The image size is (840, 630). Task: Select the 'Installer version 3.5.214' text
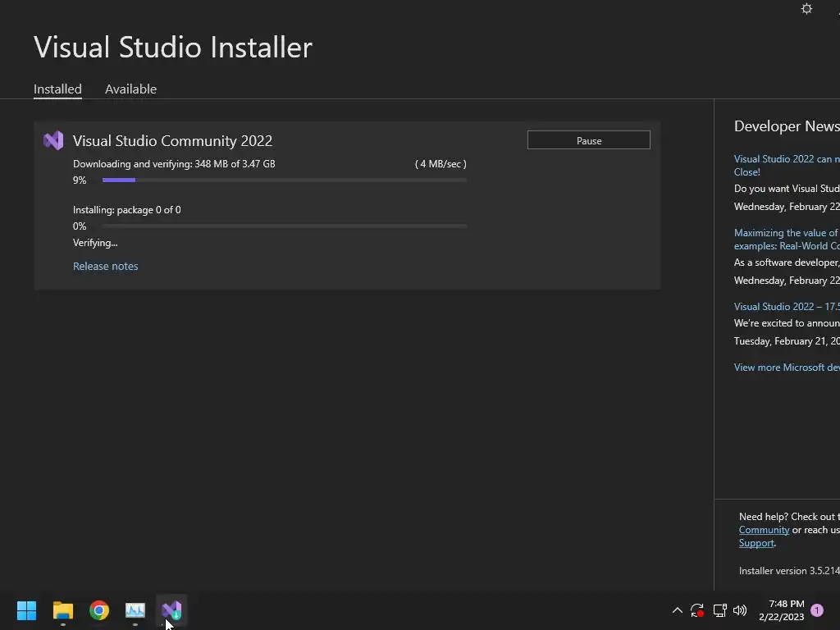[789, 571]
